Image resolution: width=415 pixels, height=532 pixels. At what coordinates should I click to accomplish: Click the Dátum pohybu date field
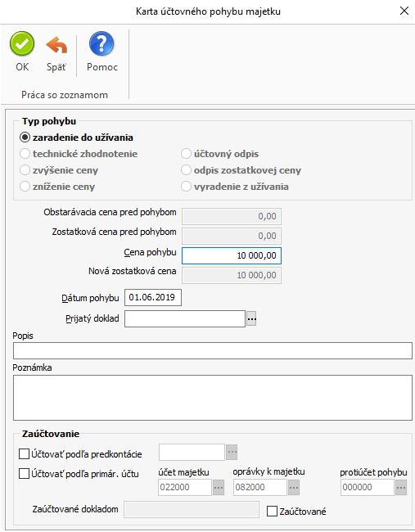(153, 298)
